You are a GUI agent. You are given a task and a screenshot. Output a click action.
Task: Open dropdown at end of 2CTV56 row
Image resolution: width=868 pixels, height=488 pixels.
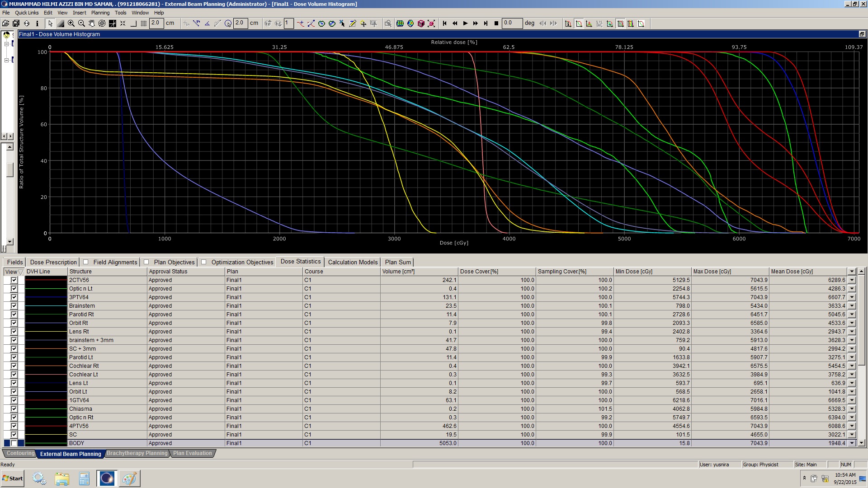coord(852,280)
